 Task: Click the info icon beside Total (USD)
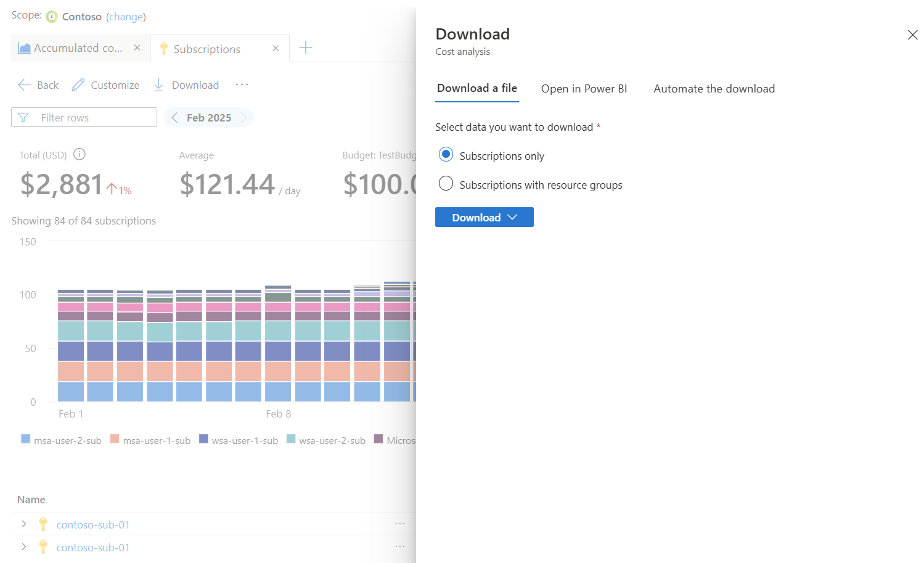(x=80, y=154)
